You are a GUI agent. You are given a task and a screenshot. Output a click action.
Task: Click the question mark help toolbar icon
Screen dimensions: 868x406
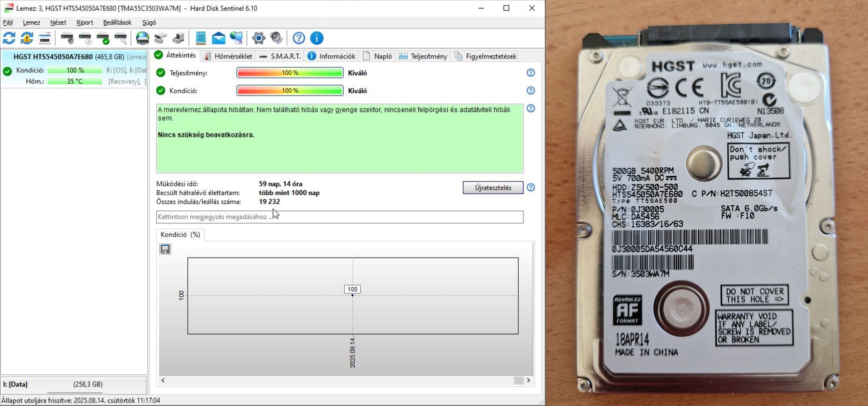point(299,38)
